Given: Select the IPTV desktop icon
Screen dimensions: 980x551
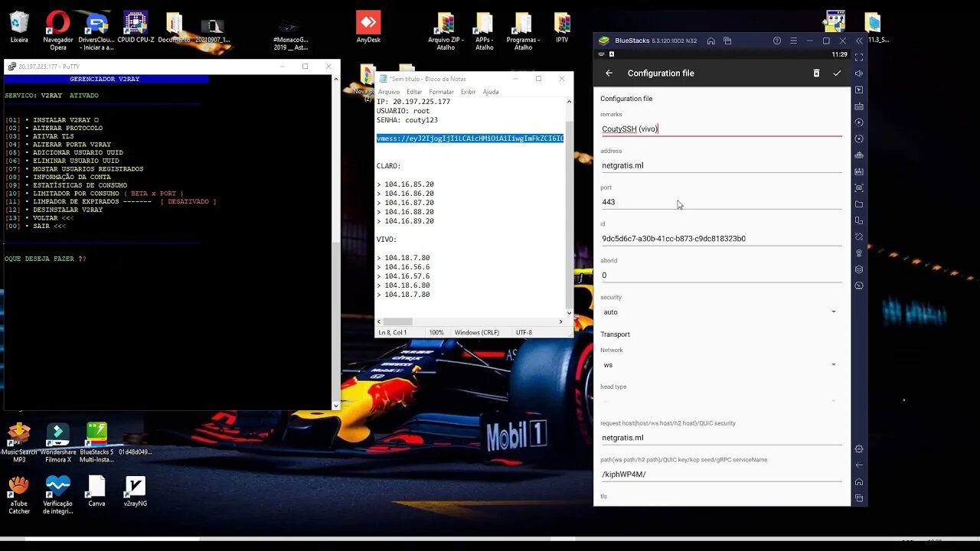Looking at the screenshot, I should tap(562, 28).
